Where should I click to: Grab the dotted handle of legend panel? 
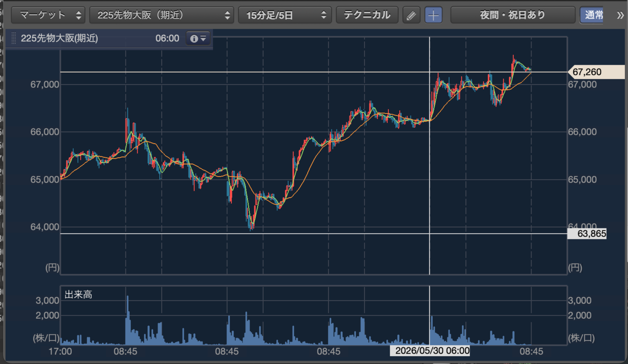pos(14,39)
